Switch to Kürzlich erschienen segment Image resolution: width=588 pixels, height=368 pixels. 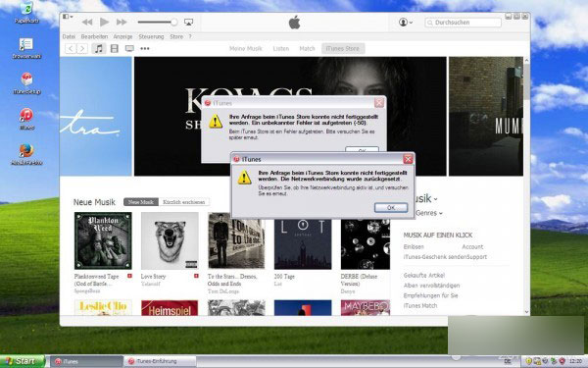(184, 202)
